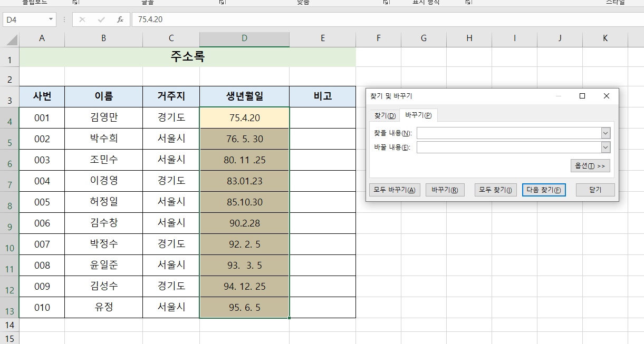The height and width of the screenshot is (344, 644).
Task: Click the name cell 윤일준
Action: tap(103, 265)
